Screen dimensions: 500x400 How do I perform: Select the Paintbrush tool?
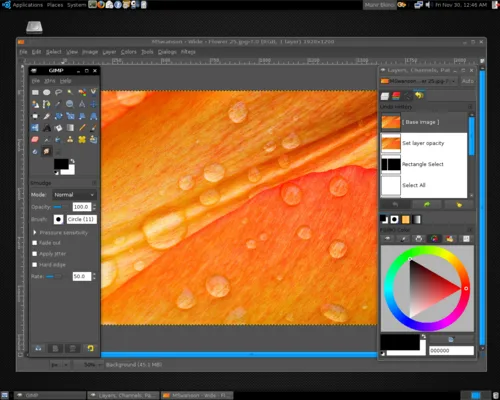93,128
